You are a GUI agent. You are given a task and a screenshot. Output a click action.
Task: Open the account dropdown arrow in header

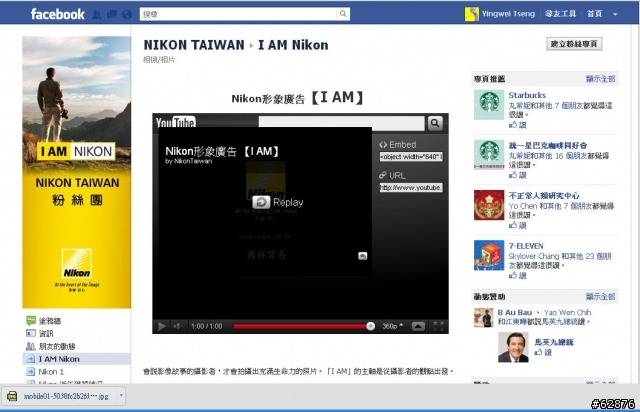615,14
